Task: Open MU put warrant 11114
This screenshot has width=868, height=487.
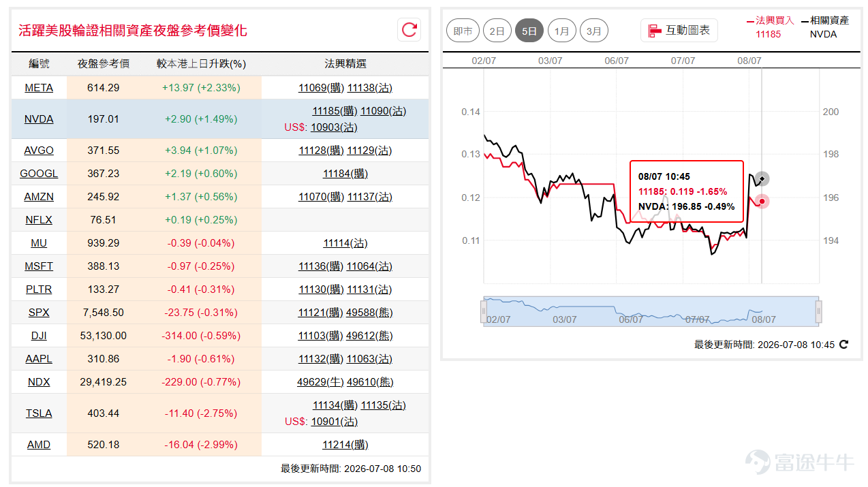Action: tap(345, 243)
